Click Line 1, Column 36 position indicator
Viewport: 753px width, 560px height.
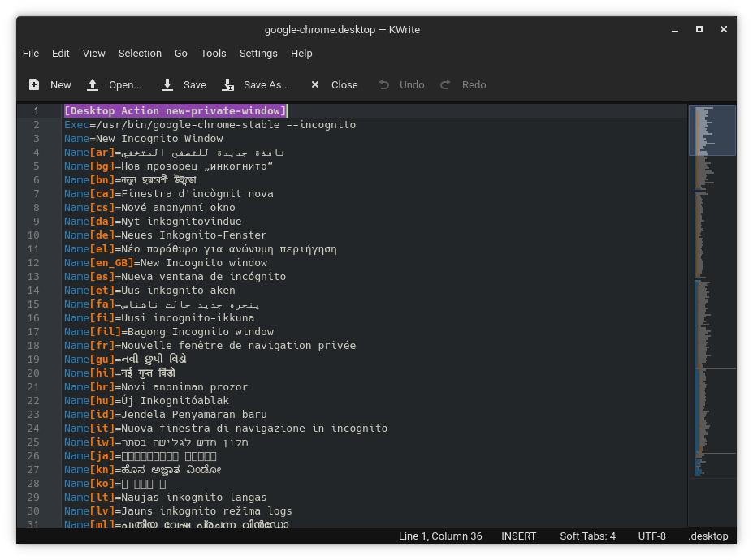pos(439,536)
